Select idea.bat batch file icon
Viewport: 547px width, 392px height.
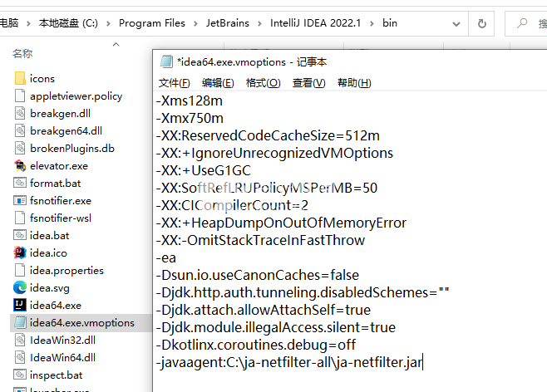(x=20, y=235)
